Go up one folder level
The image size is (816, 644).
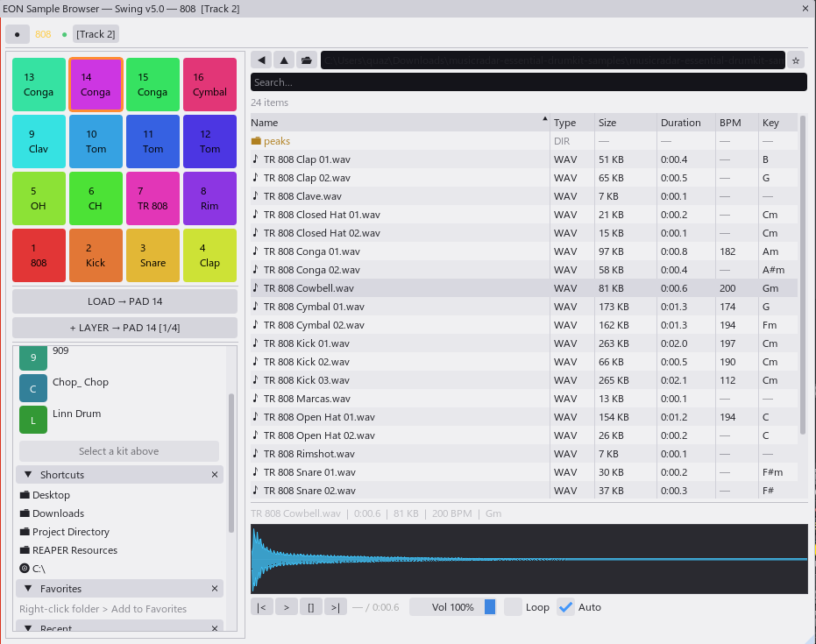pyautogui.click(x=284, y=60)
